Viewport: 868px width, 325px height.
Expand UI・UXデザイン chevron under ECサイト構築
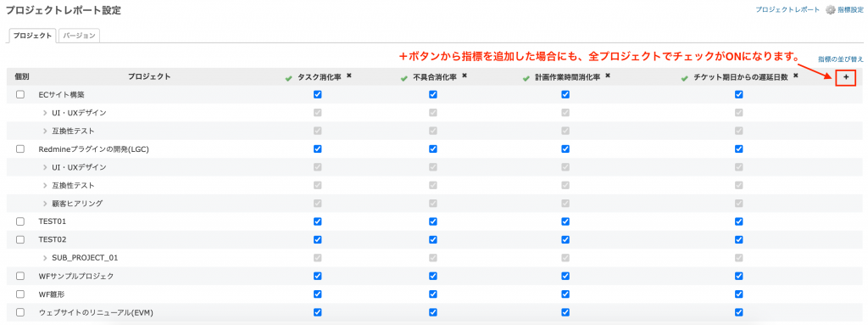tap(45, 113)
